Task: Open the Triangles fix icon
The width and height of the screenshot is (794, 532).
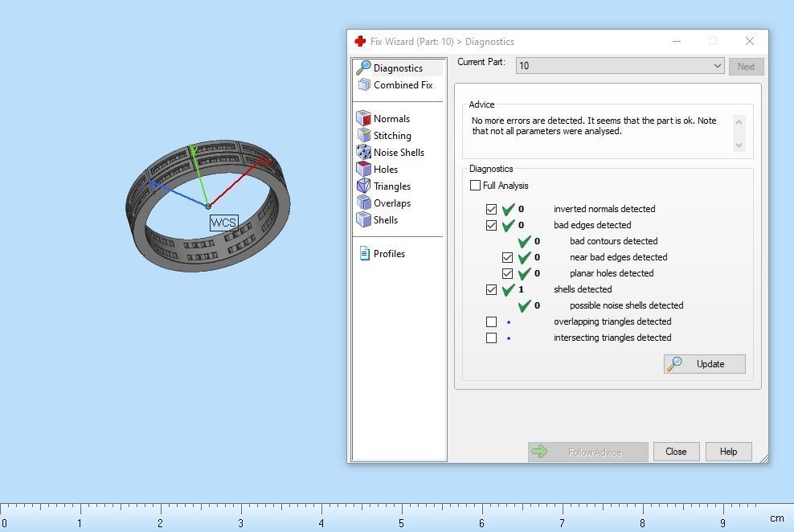Action: point(363,186)
